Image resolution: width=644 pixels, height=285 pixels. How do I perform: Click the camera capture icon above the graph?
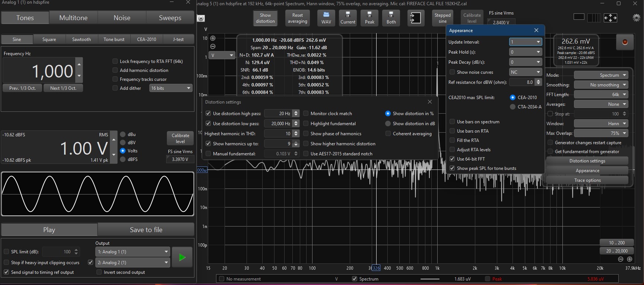click(201, 18)
